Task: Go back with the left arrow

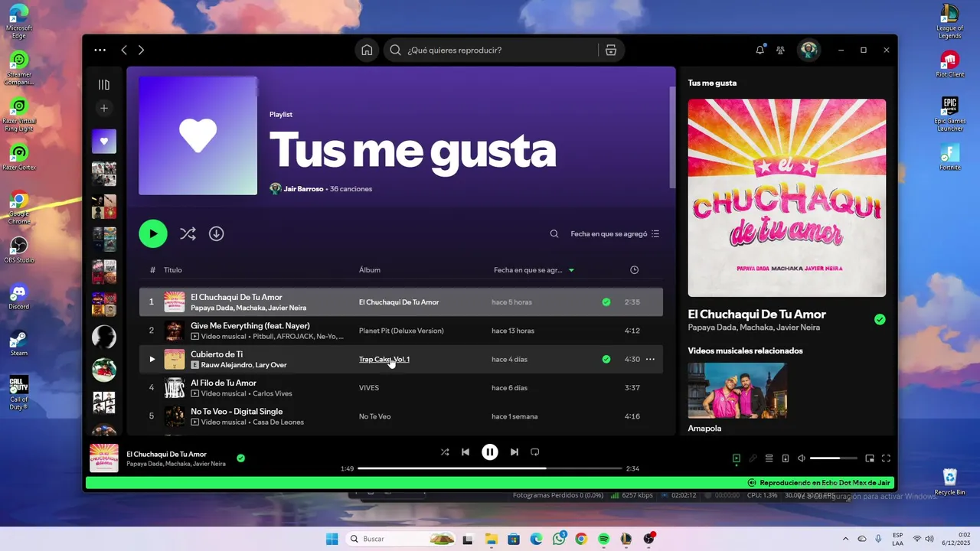Action: coord(124,50)
